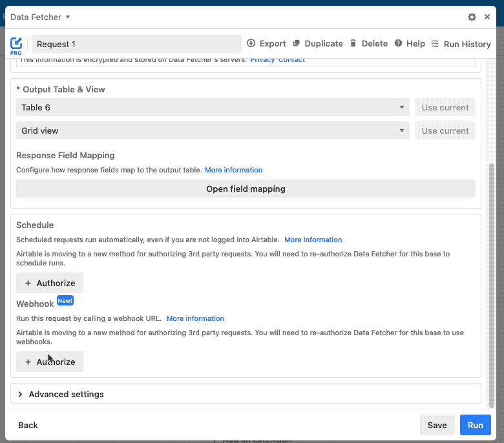Click the Response Field Mapping heading
The image size is (504, 443).
65,155
